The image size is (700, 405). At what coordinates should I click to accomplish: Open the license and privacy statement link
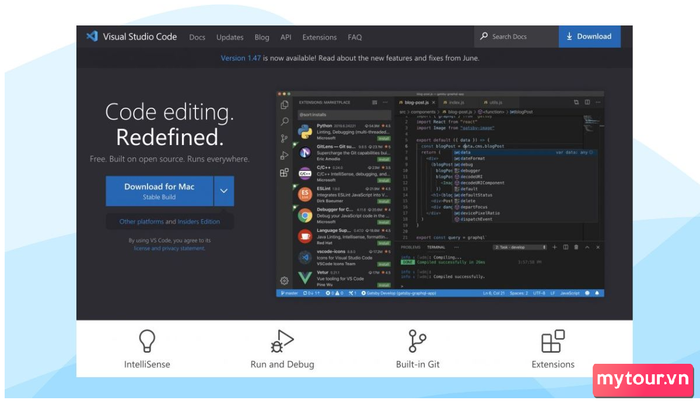[x=169, y=248]
